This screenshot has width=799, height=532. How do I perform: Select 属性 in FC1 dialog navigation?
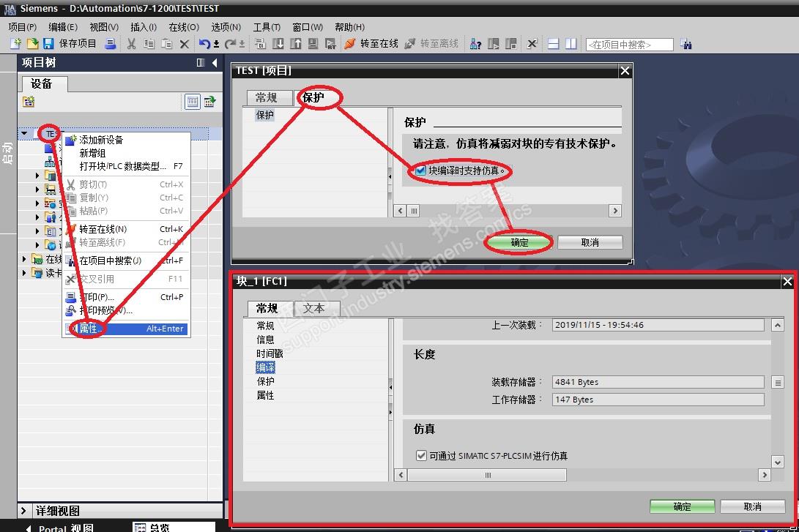click(x=266, y=395)
